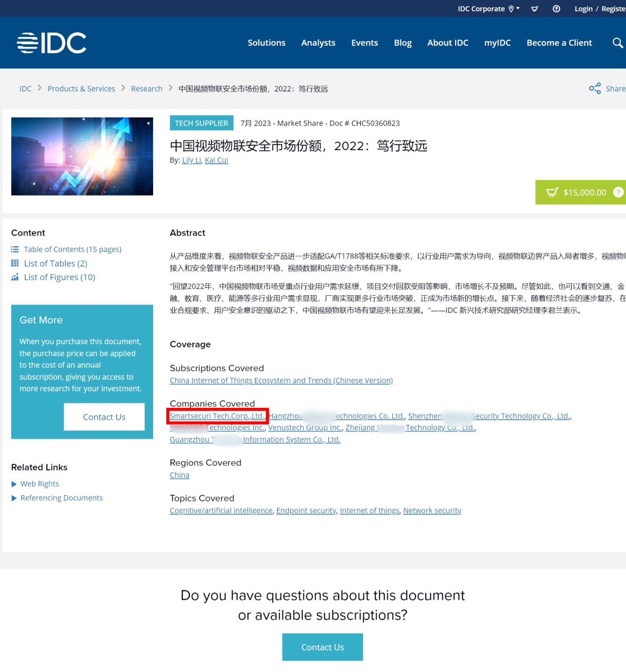Click China under Regions Covered
The image size is (626, 672).
(180, 475)
